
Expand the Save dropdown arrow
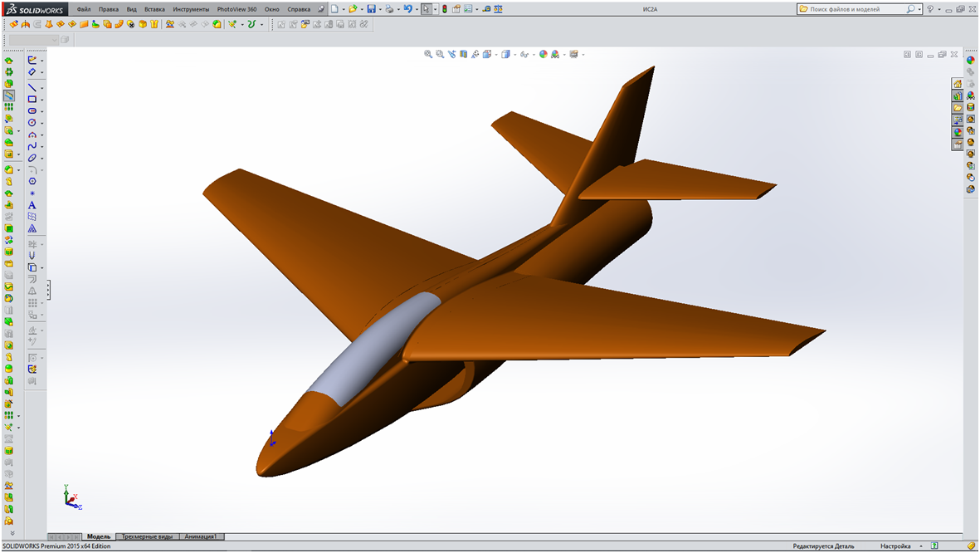pyautogui.click(x=380, y=9)
